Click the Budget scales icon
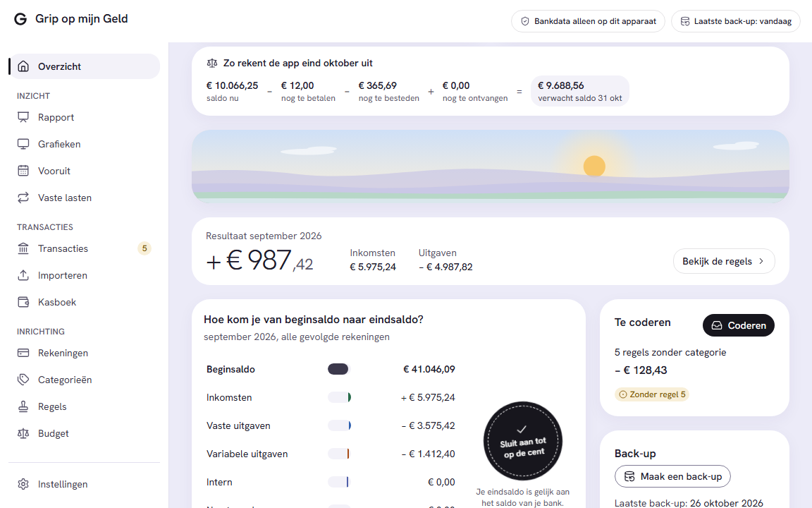 click(23, 433)
